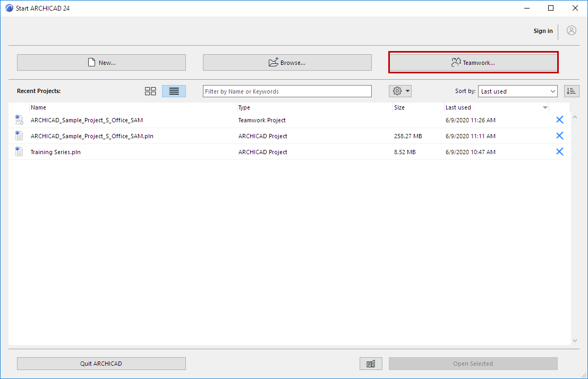Switch to list view of recent projects
Viewport: 588px width, 379px height.
pos(174,91)
